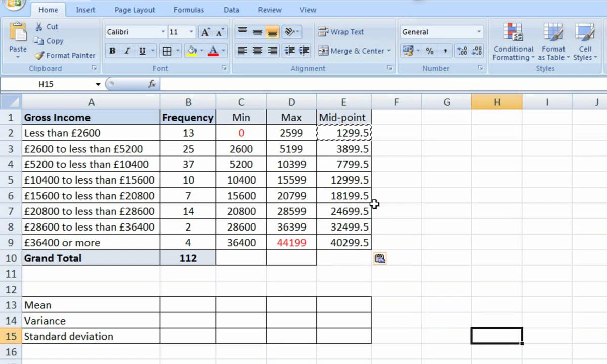Click the Fill Color paint bucket
607x364 pixels.
pyautogui.click(x=192, y=51)
